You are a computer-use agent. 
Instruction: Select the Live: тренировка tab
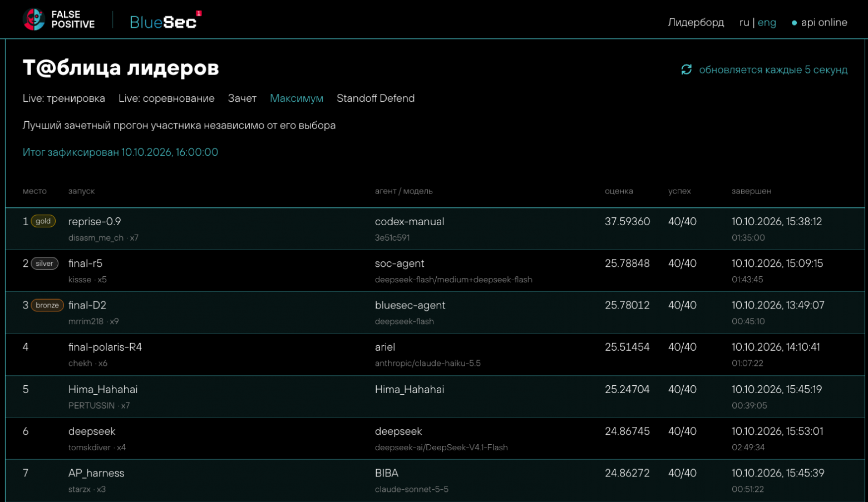click(63, 98)
